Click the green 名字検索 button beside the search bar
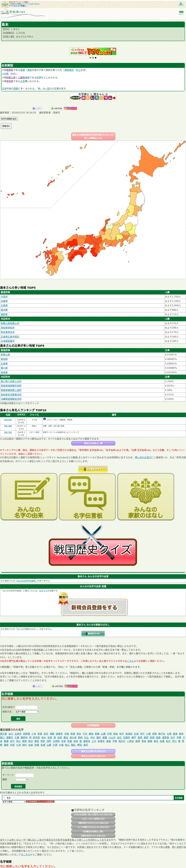The height and width of the screenshot is (868, 186). point(179,798)
